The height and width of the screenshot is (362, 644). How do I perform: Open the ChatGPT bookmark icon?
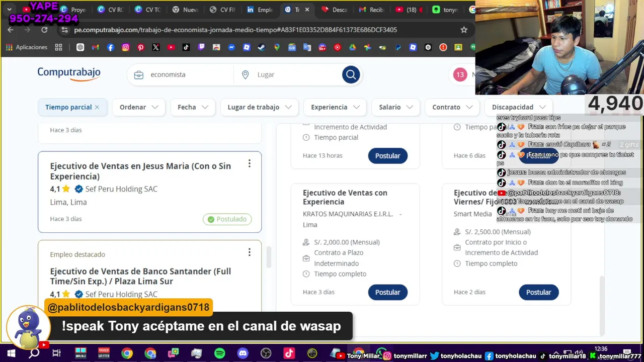click(x=80, y=47)
